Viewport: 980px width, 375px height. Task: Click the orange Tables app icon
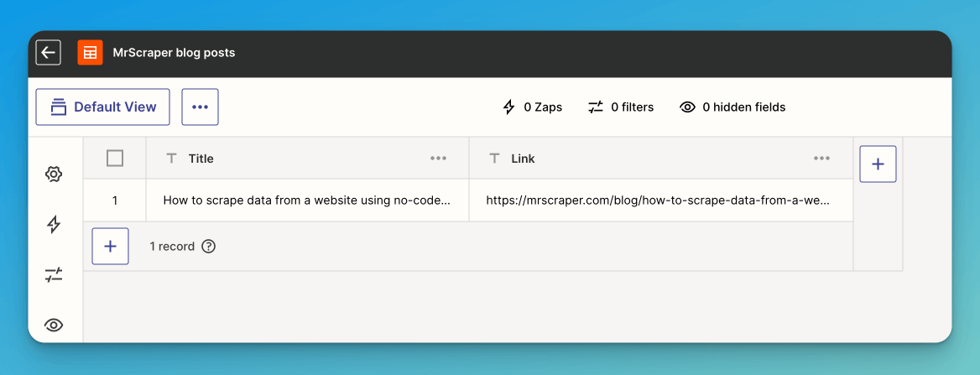coord(90,53)
